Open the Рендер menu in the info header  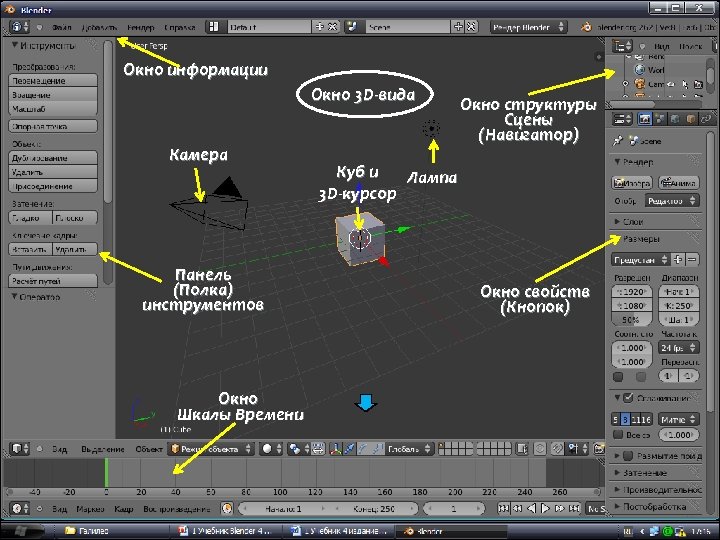point(141,27)
